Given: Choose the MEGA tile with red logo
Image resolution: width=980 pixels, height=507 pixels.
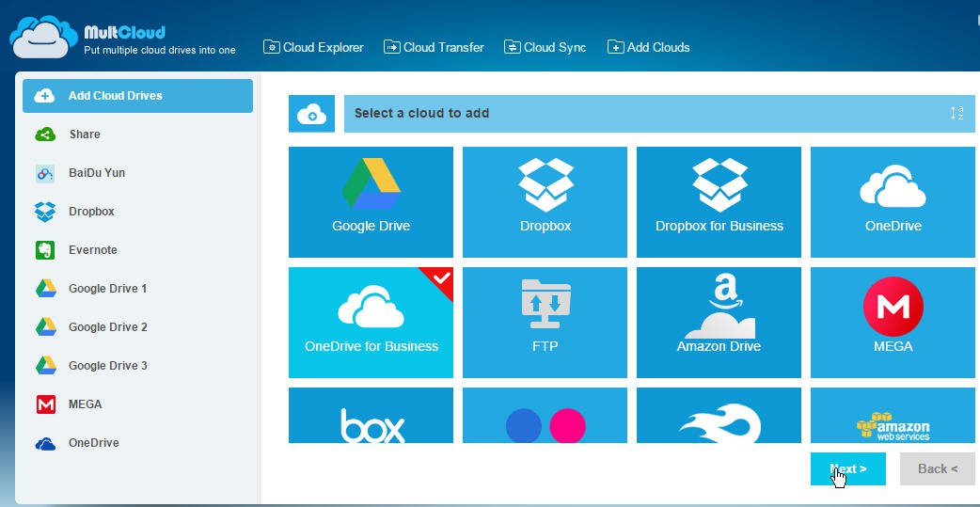Looking at the screenshot, I should coord(893,323).
